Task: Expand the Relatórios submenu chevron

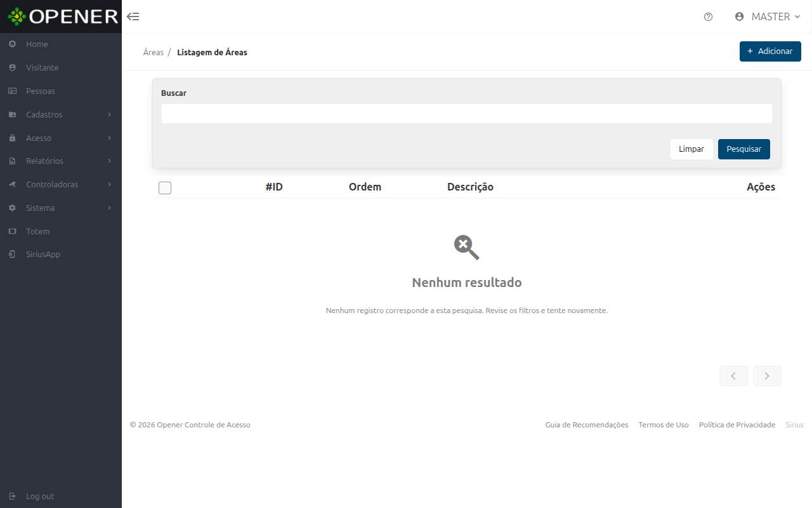Action: coord(109,161)
